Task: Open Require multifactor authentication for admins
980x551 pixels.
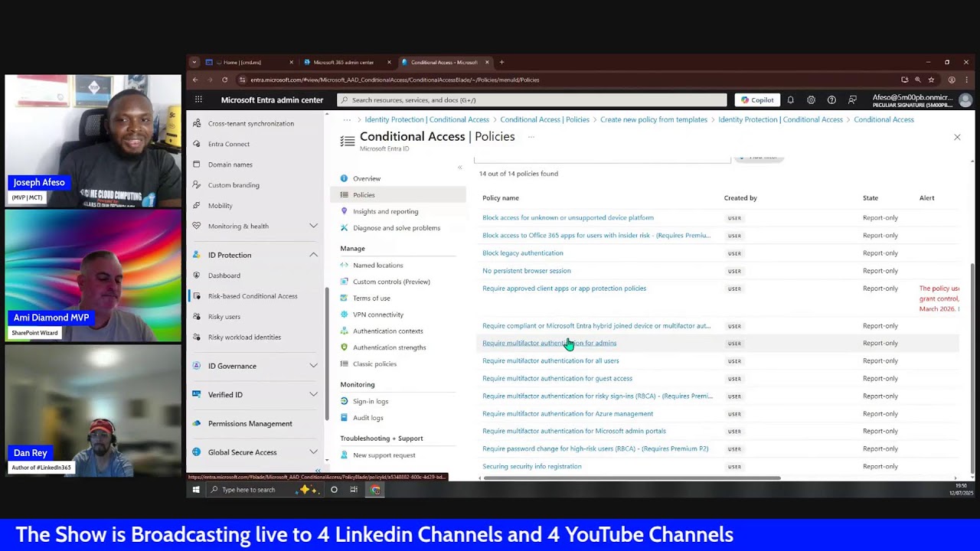Action: pyautogui.click(x=549, y=343)
